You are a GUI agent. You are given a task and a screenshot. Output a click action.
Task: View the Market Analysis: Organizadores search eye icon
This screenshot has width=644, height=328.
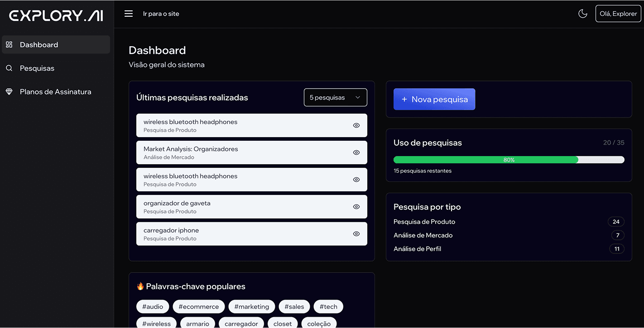click(356, 152)
